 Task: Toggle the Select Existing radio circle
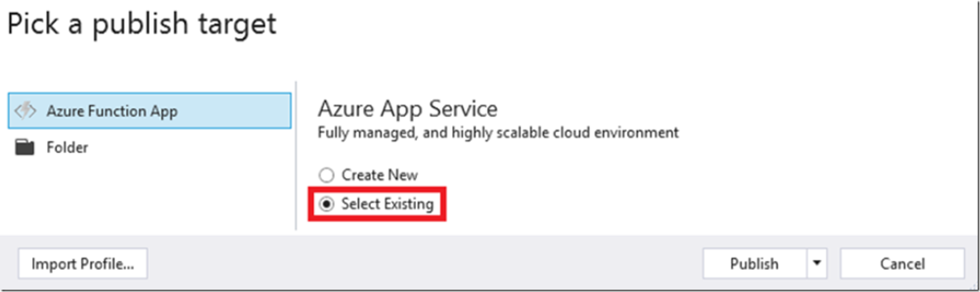point(326,204)
